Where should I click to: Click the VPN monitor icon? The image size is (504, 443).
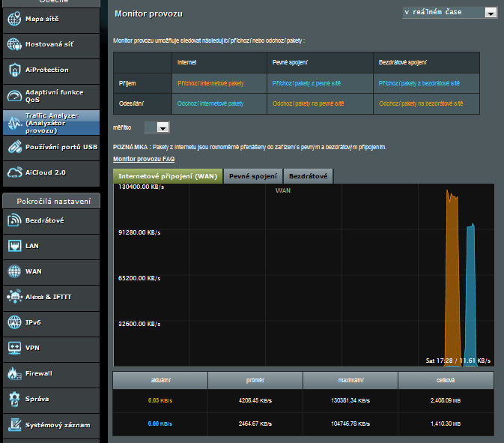(13, 348)
